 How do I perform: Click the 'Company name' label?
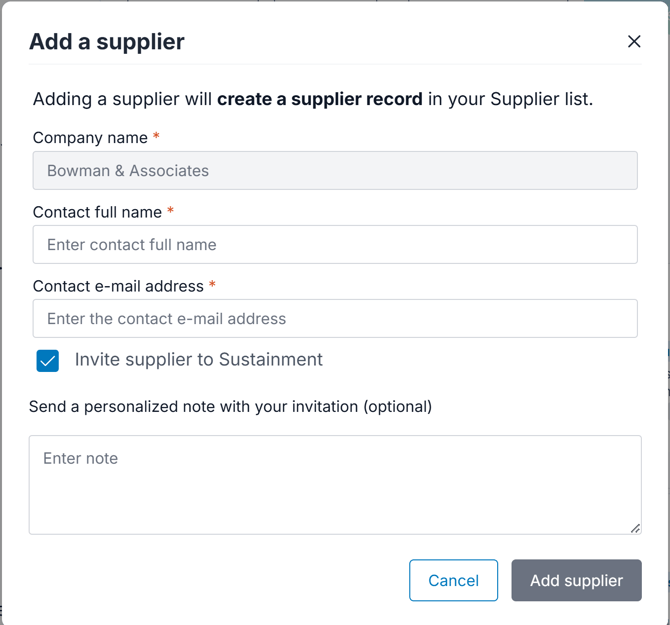click(90, 138)
